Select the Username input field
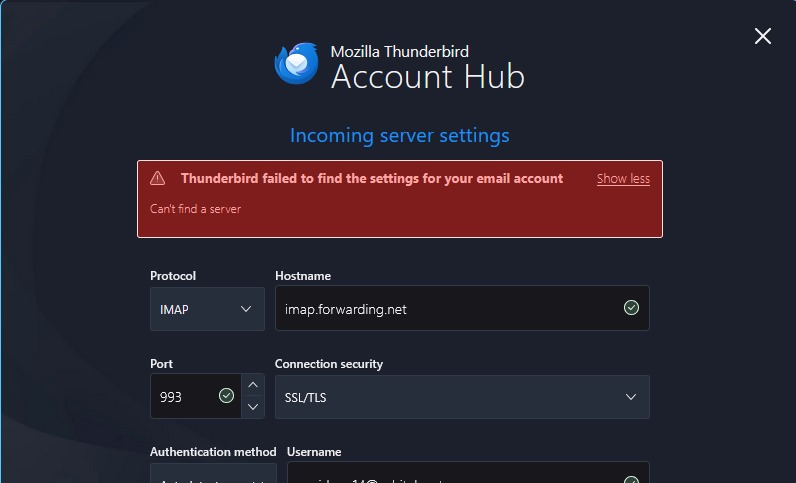Viewport: 796px width, 483px height. pyautogui.click(x=450, y=476)
